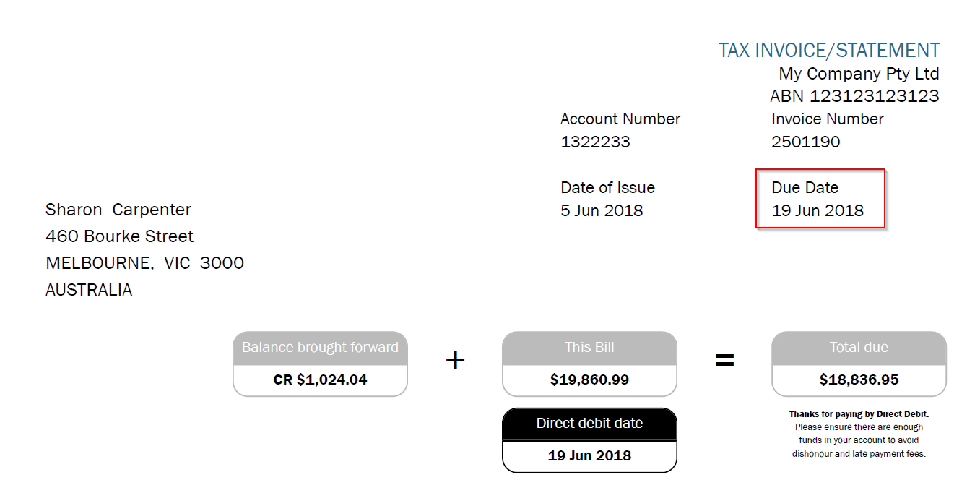Click the equals sign before Total due

click(724, 360)
